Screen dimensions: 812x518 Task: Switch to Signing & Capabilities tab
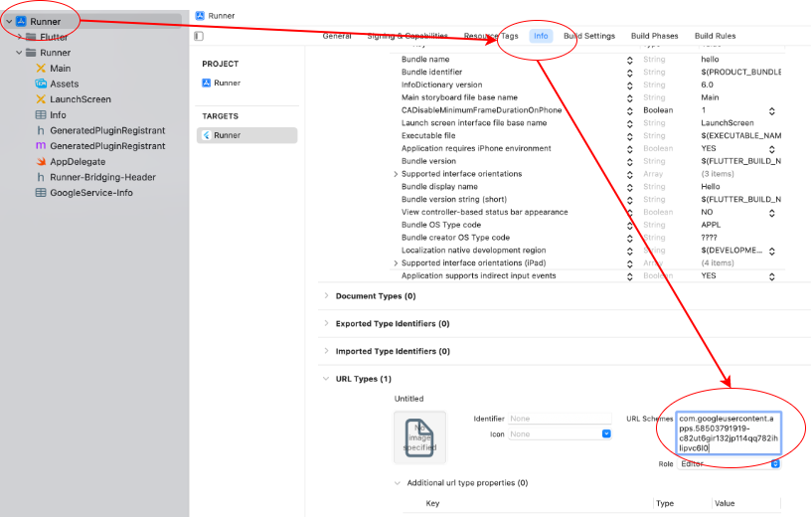pyautogui.click(x=407, y=36)
